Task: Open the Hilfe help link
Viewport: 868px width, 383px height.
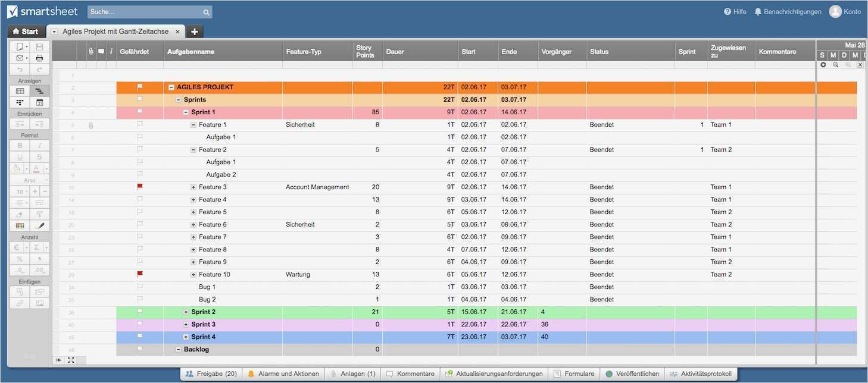Action: tap(735, 12)
